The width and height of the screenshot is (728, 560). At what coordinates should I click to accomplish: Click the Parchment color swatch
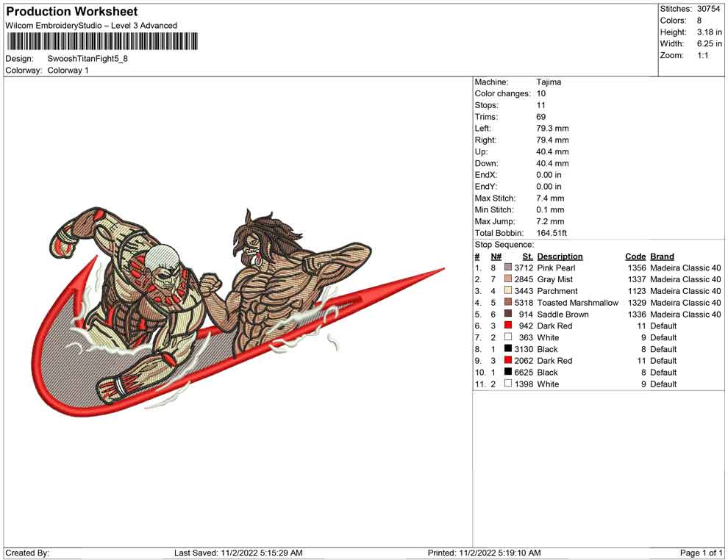508,290
